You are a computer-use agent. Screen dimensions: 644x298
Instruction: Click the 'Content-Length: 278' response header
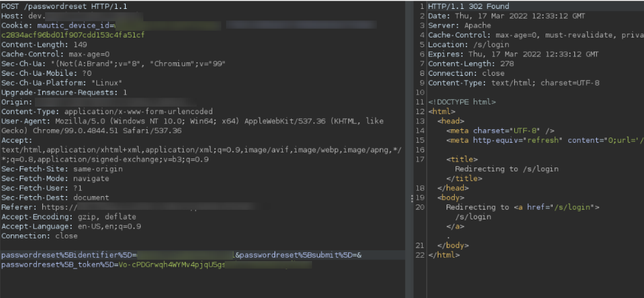click(471, 64)
